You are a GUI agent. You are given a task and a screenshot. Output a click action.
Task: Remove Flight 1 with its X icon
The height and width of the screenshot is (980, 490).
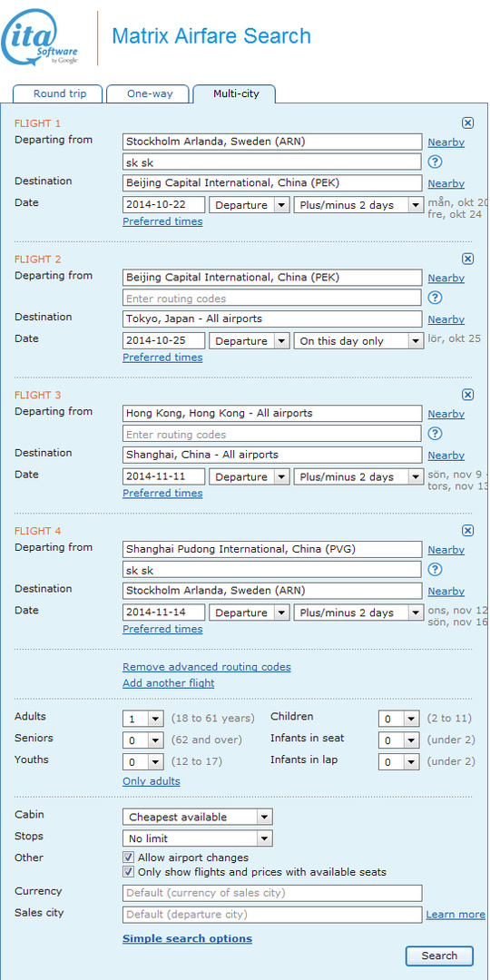click(x=467, y=123)
